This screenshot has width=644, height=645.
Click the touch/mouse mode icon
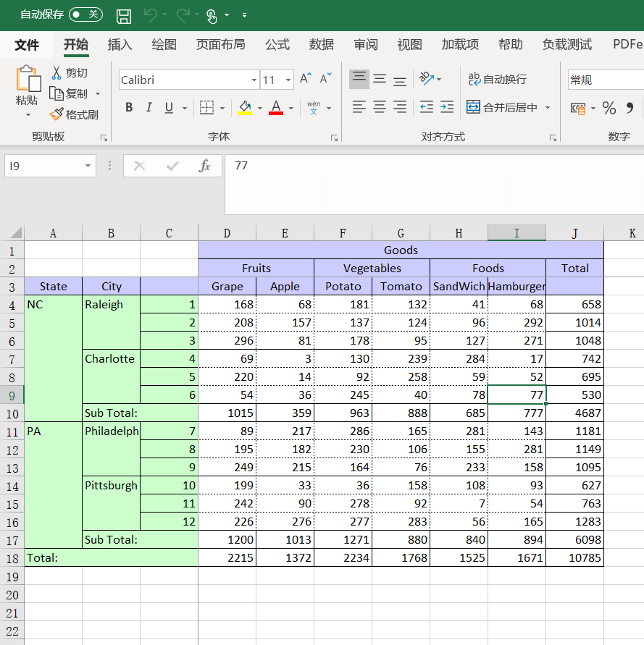click(x=212, y=16)
